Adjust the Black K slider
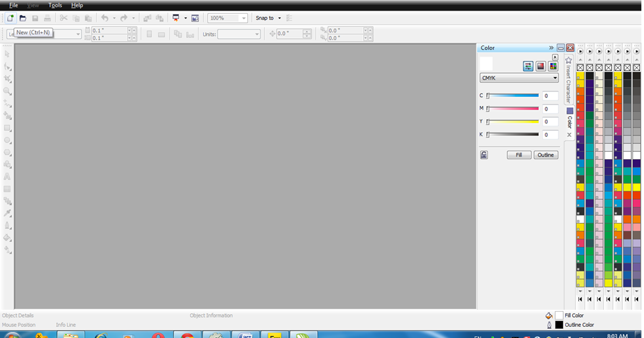The width and height of the screenshot is (644, 338). click(x=512, y=134)
